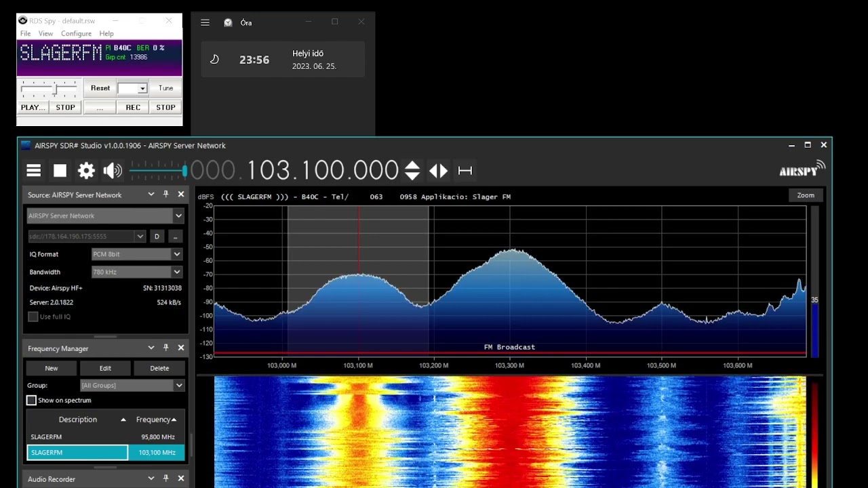The image size is (868, 488).
Task: Click New in Frequency Manager
Action: pyautogui.click(x=52, y=368)
